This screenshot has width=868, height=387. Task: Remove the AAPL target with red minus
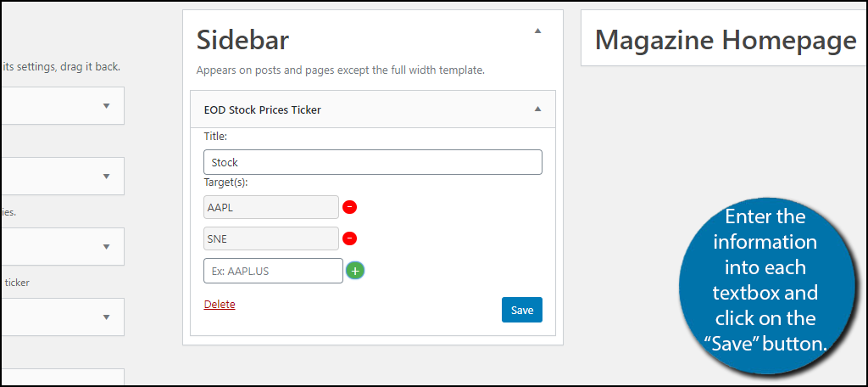click(349, 207)
